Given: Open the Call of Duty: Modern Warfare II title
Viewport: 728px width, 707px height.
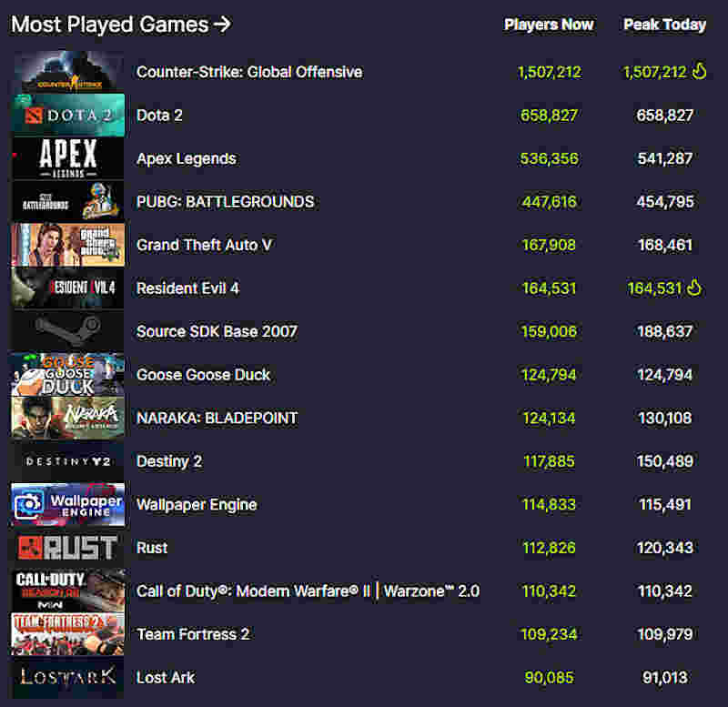Looking at the screenshot, I should [x=308, y=591].
